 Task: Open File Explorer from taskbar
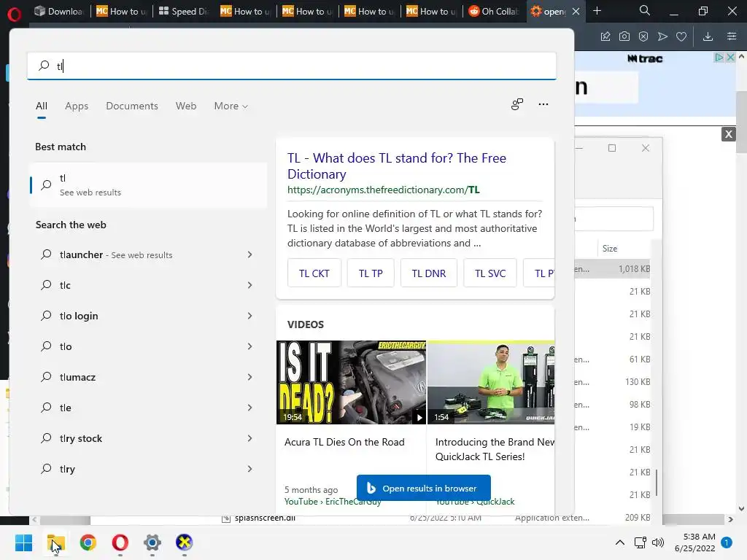[x=55, y=542]
